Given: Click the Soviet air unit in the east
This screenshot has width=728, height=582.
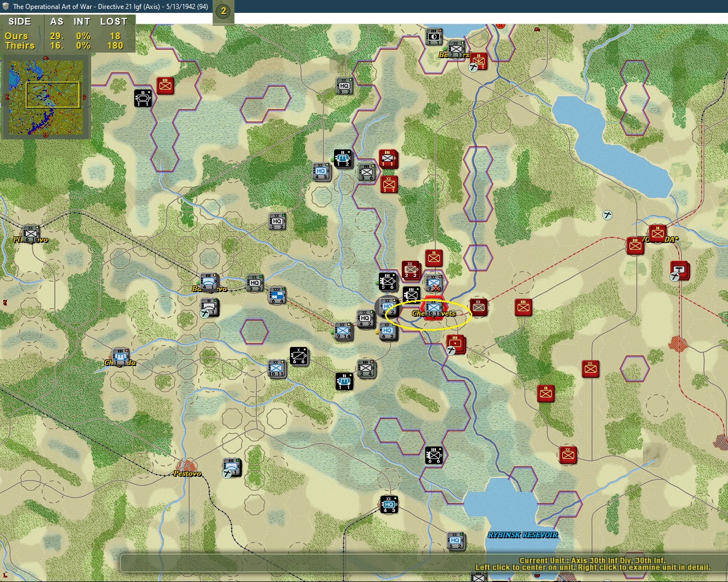Looking at the screenshot, I should (680, 270).
